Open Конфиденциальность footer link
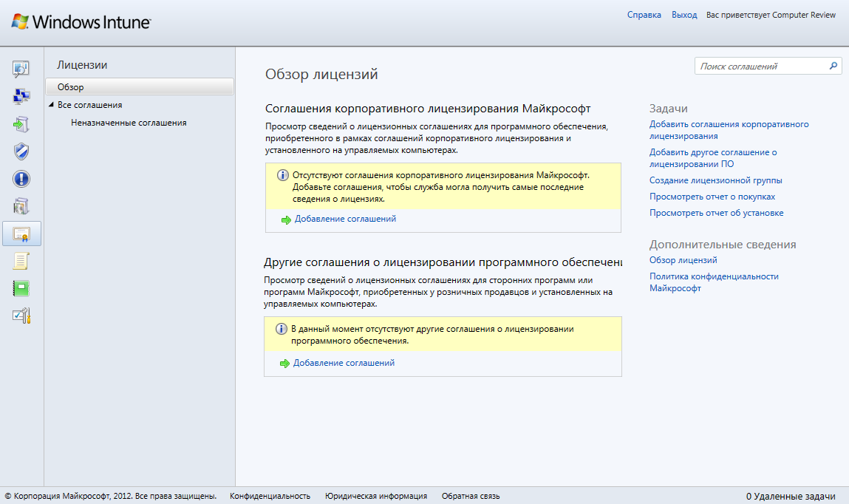 [x=270, y=496]
